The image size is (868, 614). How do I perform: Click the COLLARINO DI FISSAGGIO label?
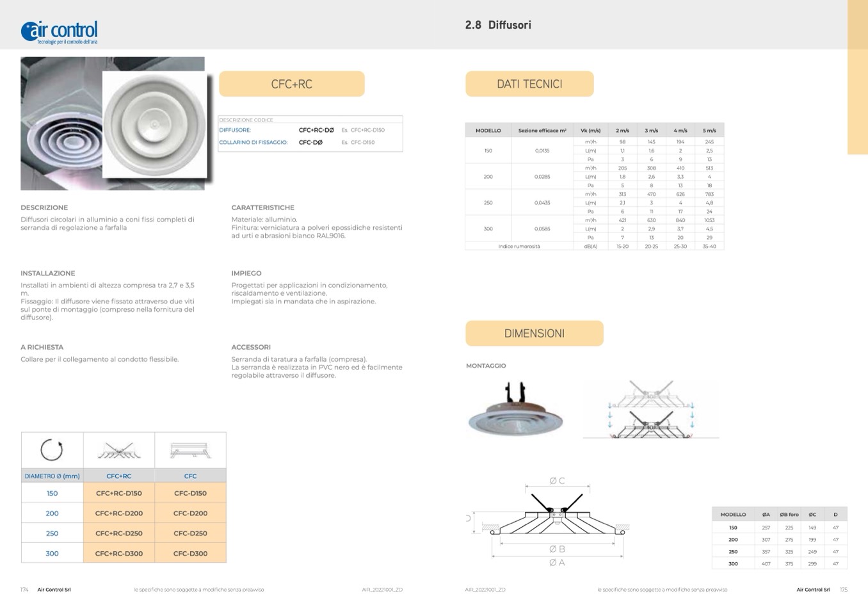tap(253, 143)
